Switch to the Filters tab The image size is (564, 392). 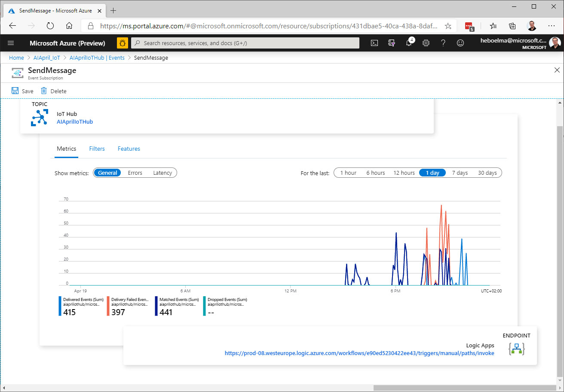(97, 149)
